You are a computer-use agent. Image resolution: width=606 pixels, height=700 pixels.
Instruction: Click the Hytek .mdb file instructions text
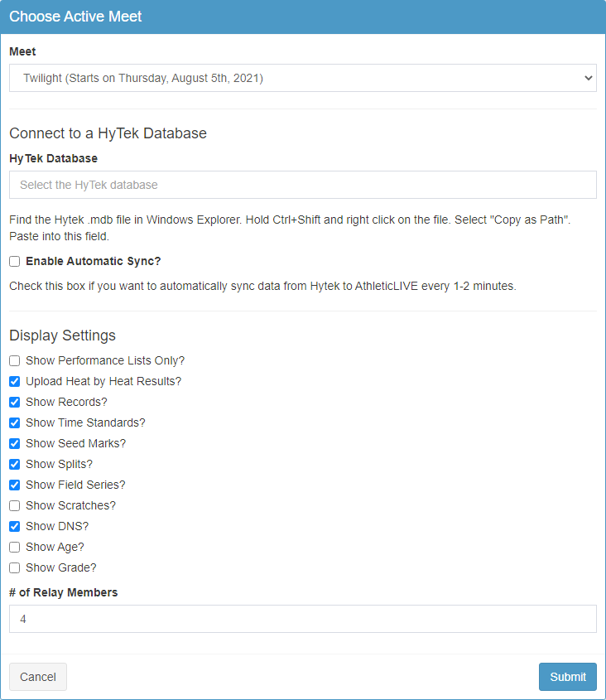(x=290, y=228)
